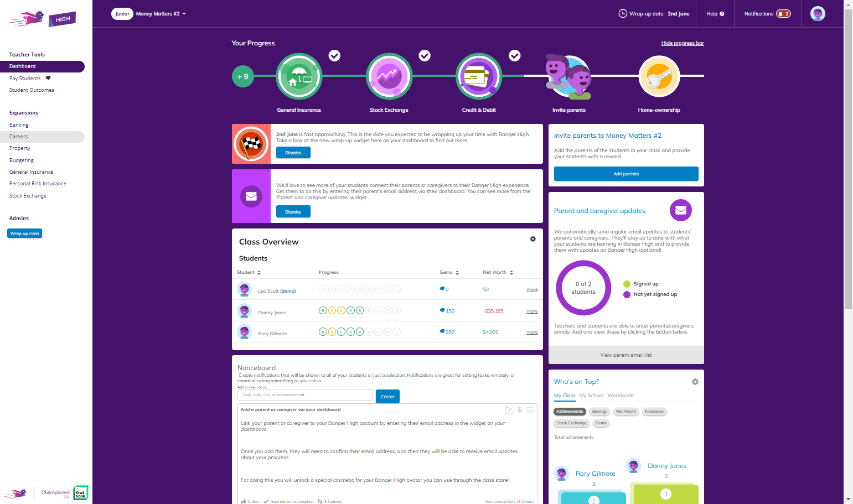Open the Credit & Debit progress badge
This screenshot has height=504, width=853.
pos(479,76)
